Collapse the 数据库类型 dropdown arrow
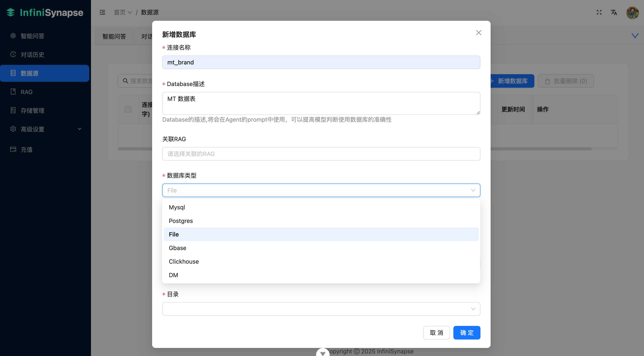The height and width of the screenshot is (356, 644). tap(473, 190)
